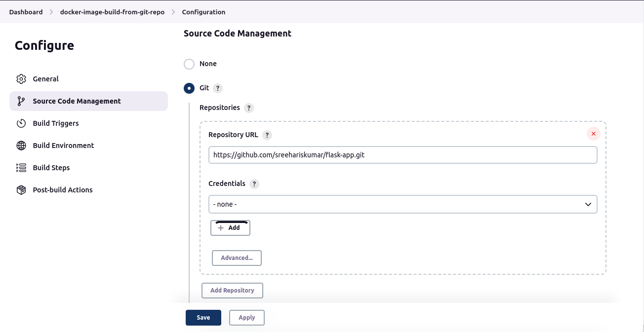
Task: Open docker-image-build-from-git-repo from breadcrumb
Action: (112, 12)
